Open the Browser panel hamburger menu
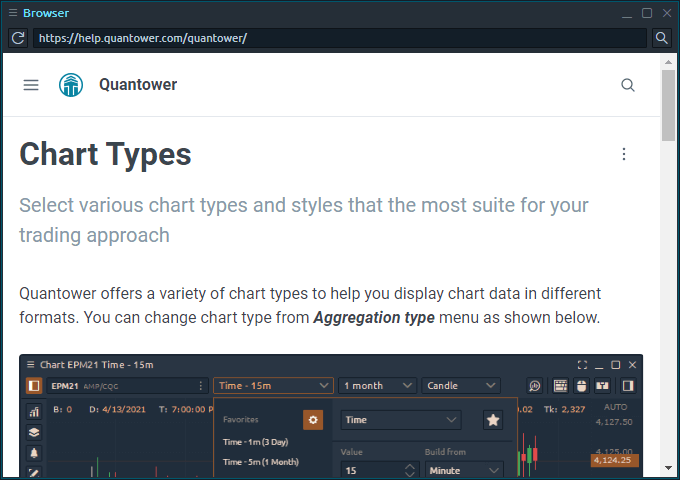This screenshot has height=480, width=680. (x=13, y=13)
